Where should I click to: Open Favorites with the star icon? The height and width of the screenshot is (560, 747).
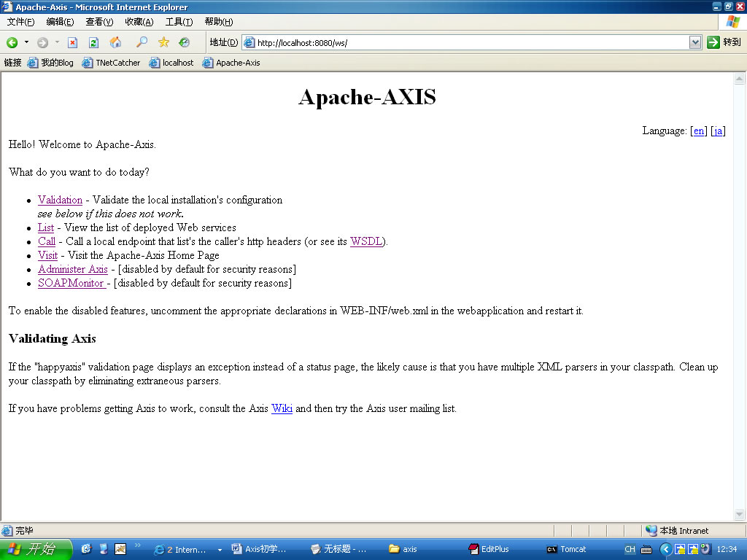pos(163,42)
